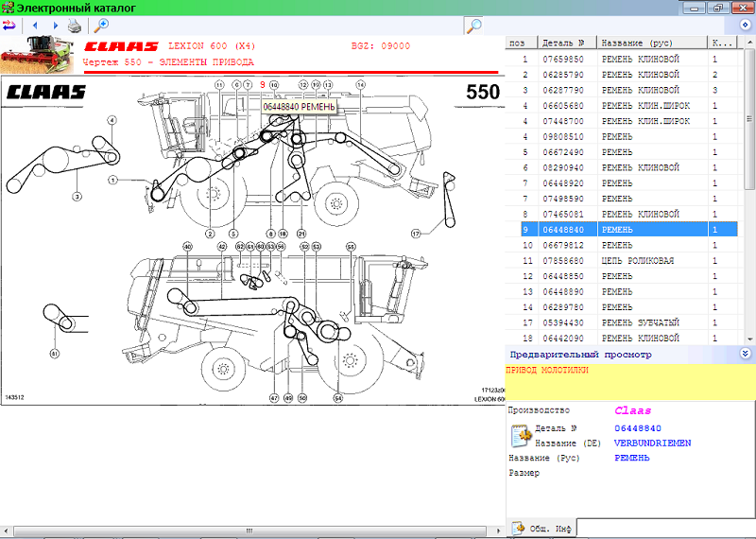Click the Электронный каталог title bar icon

[8, 8]
